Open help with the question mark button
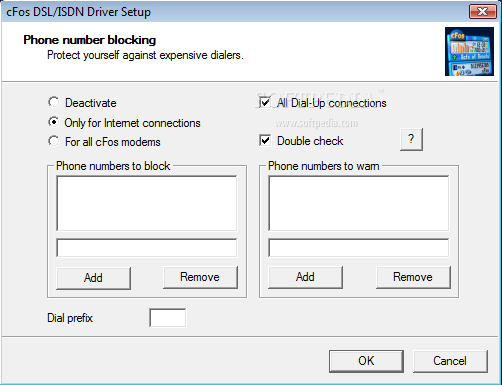The height and width of the screenshot is (385, 502). [411, 139]
